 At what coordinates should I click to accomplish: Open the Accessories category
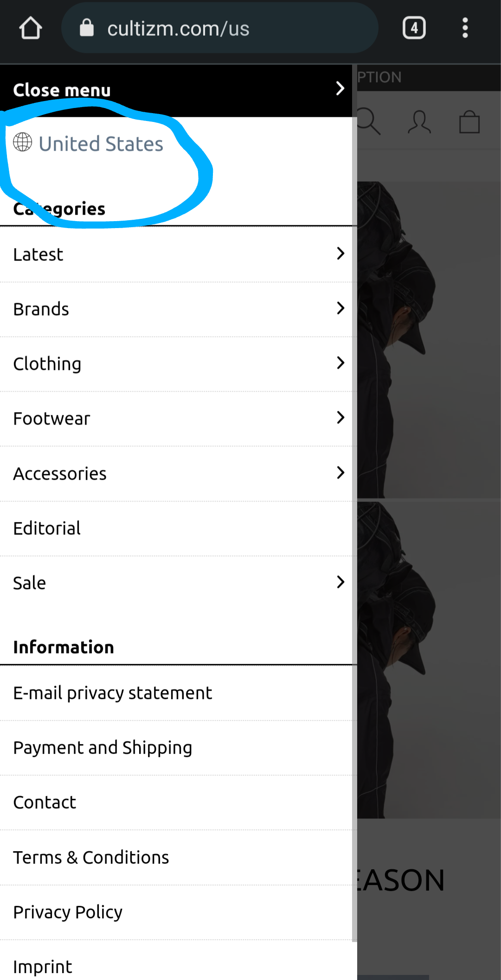click(179, 473)
